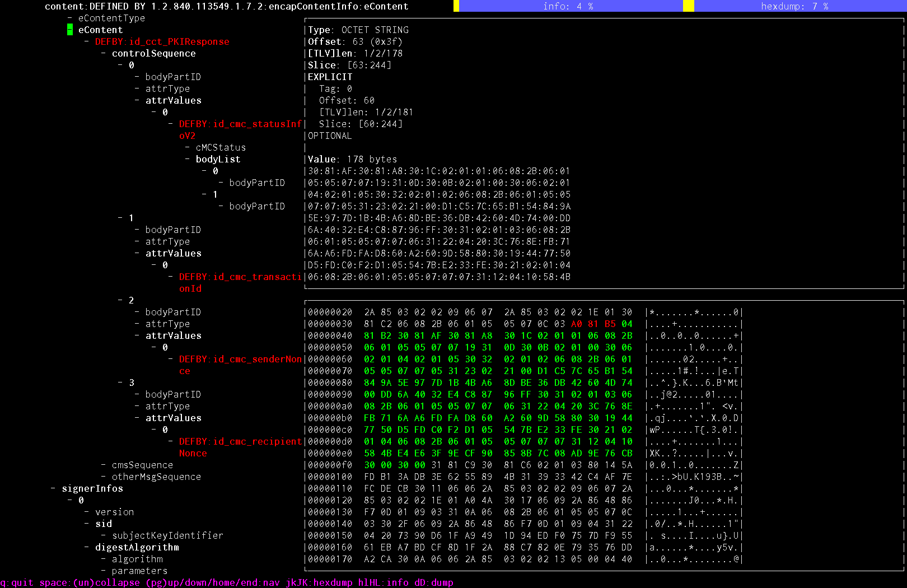This screenshot has height=588, width=907.
Task: Click the 'q:quit' shortcut hint
Action: 17,582
